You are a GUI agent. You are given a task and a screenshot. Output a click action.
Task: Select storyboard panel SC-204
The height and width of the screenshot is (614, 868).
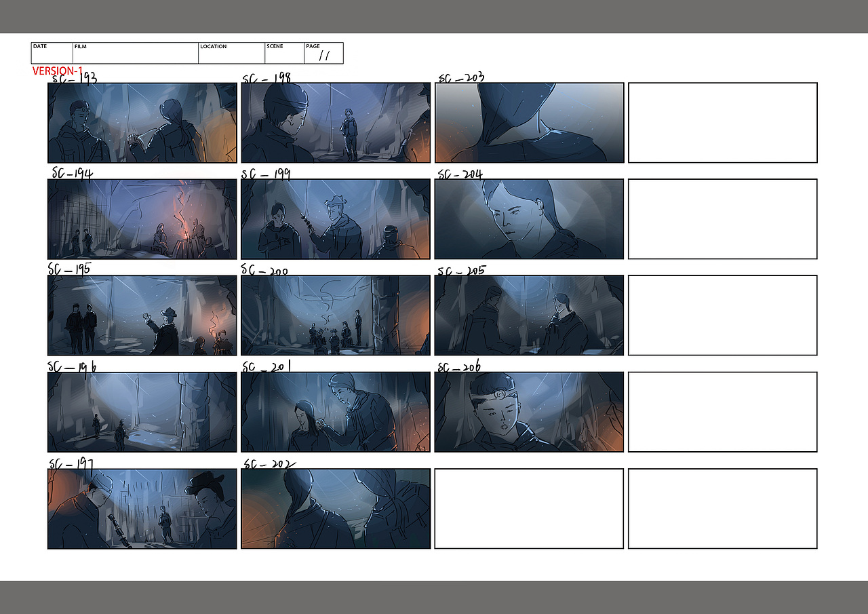(x=529, y=219)
